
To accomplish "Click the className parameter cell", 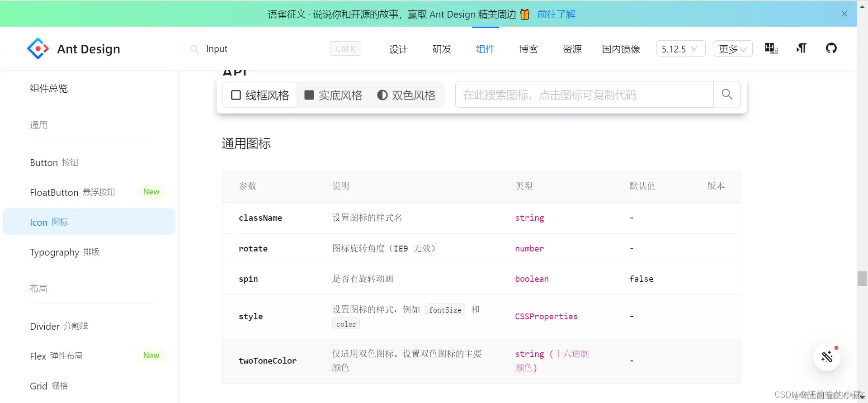I will pos(260,218).
